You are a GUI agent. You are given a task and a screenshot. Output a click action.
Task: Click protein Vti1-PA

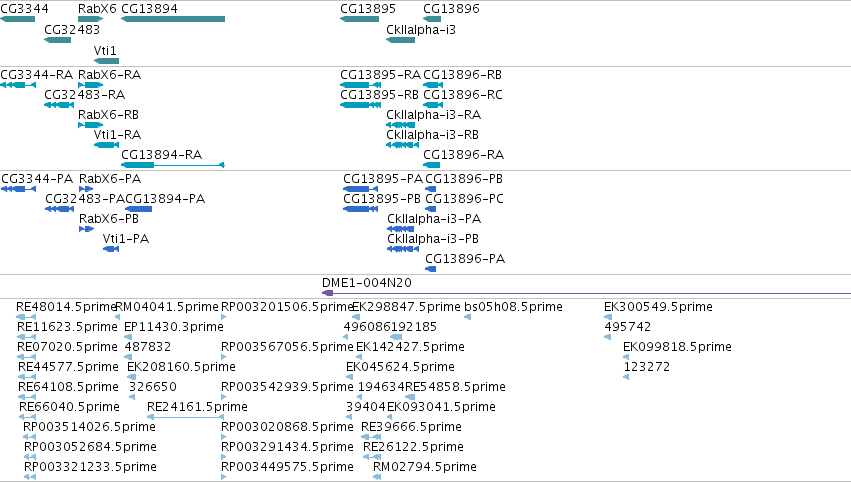tap(126, 239)
